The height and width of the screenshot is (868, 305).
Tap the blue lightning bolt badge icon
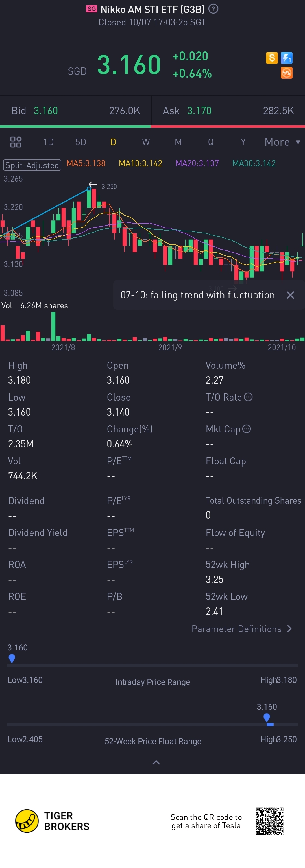(x=286, y=58)
